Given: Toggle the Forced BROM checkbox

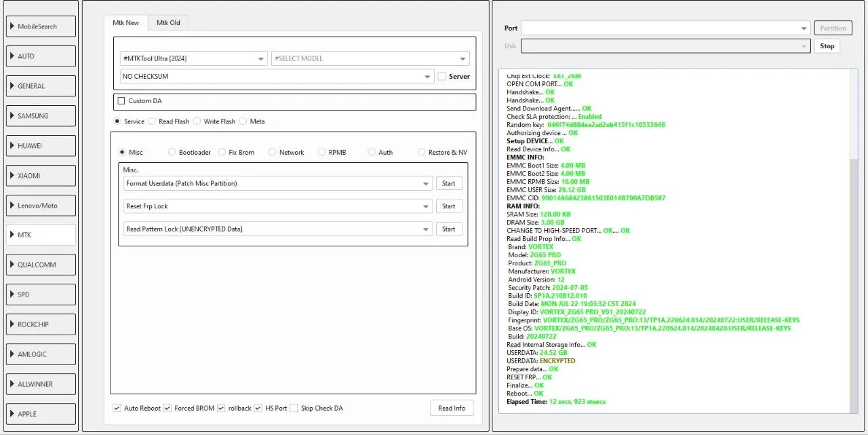Looking at the screenshot, I should point(167,408).
